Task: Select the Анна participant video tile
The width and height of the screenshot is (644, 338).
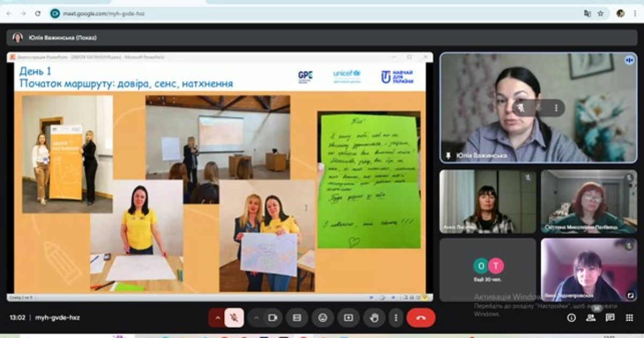Action: 488,202
